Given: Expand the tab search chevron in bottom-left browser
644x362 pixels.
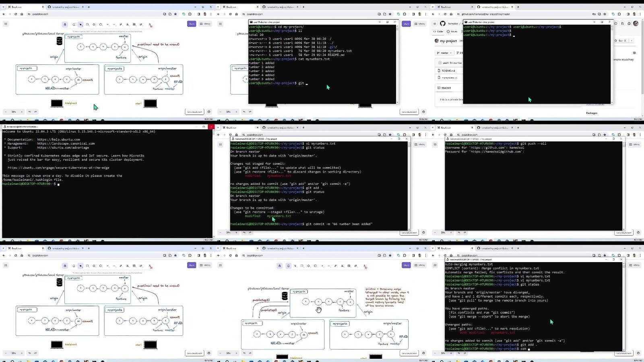Looking at the screenshot, I should click(3, 248).
